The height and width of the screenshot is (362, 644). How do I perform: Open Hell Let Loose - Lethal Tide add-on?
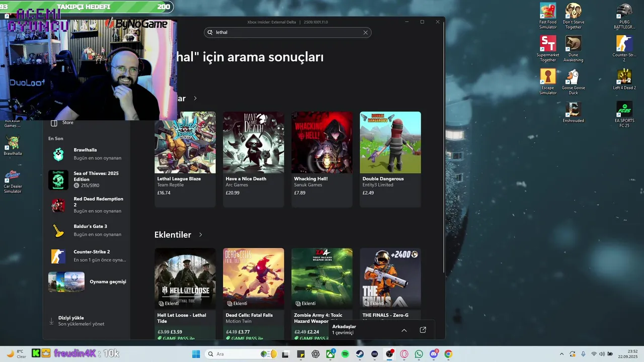[185, 294]
